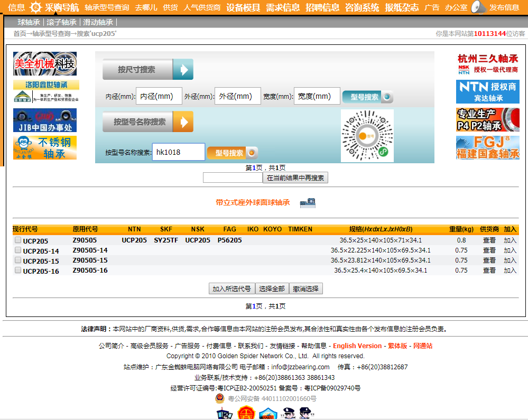Click the WeChat mini-program QR code image
Image resolution: width=528 pixels, height=420 pixels.
coord(367,136)
